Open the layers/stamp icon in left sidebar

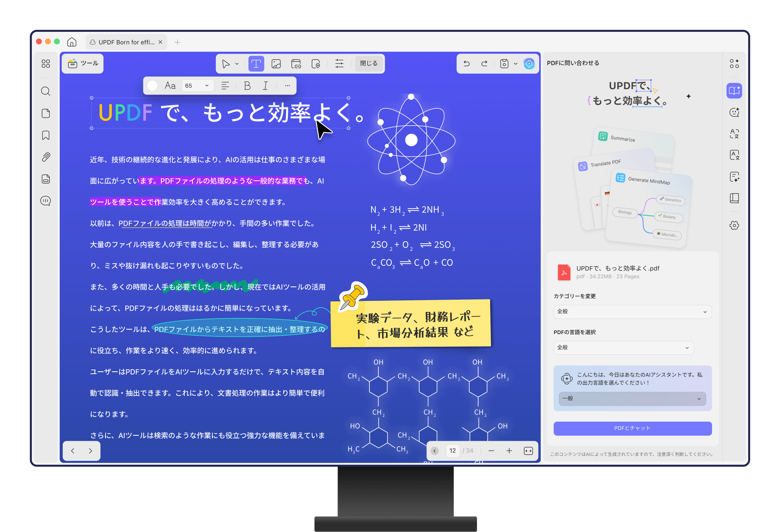tap(46, 179)
